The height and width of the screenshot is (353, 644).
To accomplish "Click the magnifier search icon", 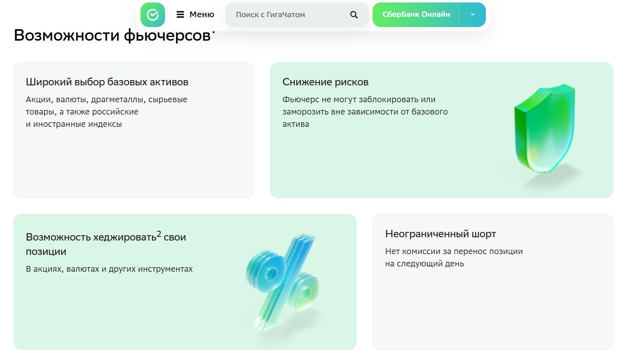I will [354, 14].
